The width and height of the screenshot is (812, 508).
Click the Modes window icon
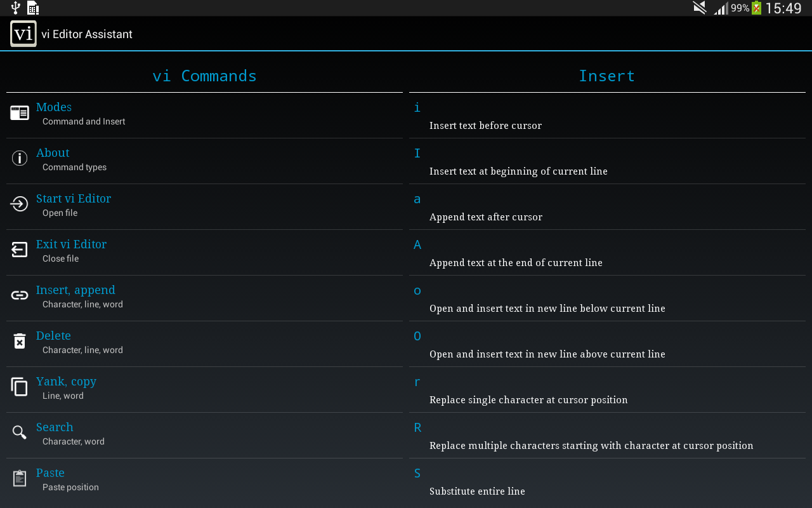tap(20, 113)
